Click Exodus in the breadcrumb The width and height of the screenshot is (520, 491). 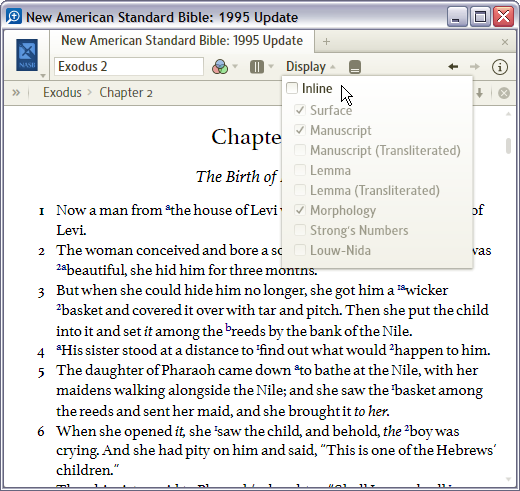point(62,92)
